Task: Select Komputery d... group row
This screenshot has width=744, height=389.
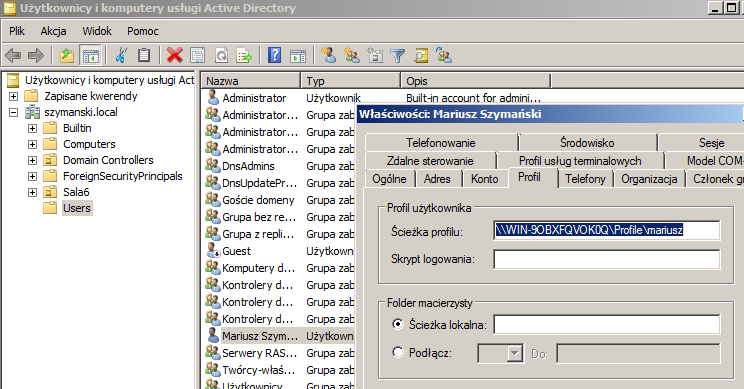Action: (259, 268)
